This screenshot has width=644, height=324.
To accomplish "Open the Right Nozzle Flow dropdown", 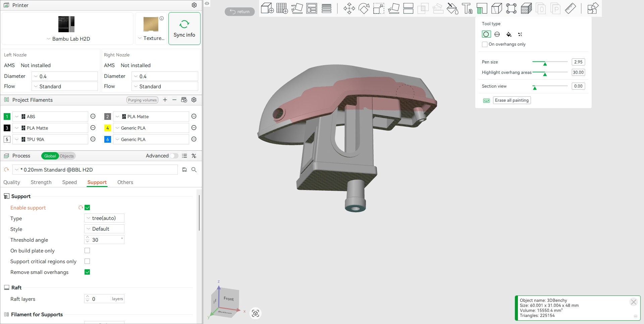I will 165,86.
